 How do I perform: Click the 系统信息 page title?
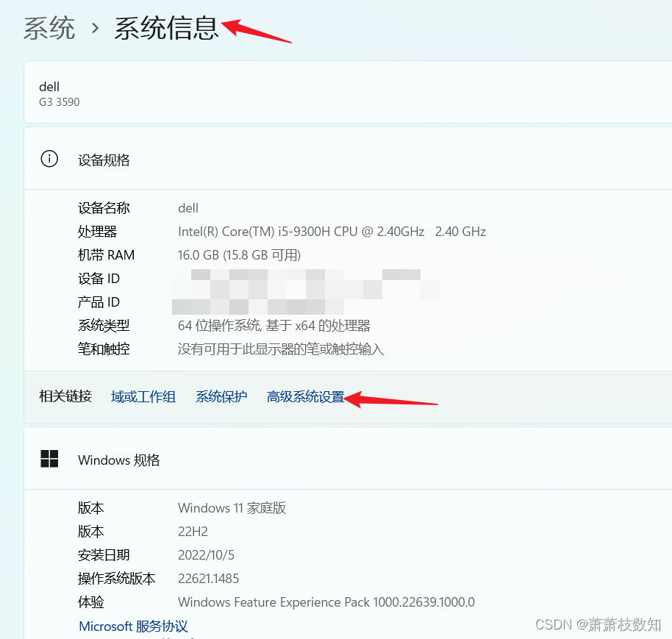pyautogui.click(x=167, y=28)
